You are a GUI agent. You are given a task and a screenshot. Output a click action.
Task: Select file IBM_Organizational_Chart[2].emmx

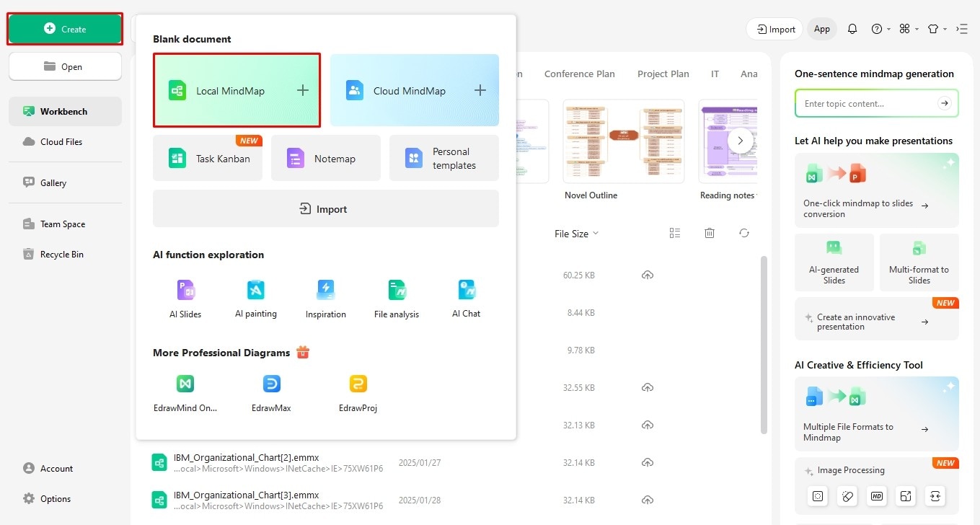click(x=247, y=457)
